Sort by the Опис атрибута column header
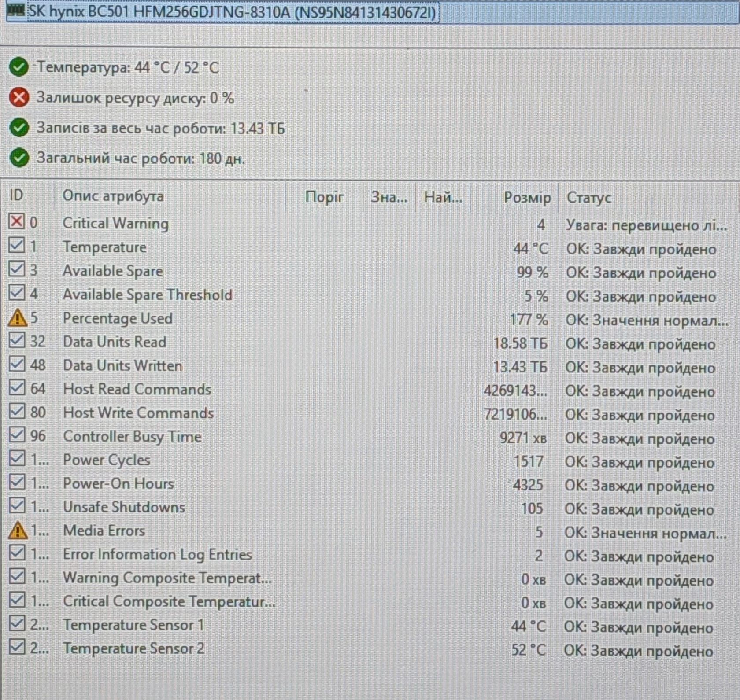Image resolution: width=740 pixels, height=700 pixels. point(113,196)
